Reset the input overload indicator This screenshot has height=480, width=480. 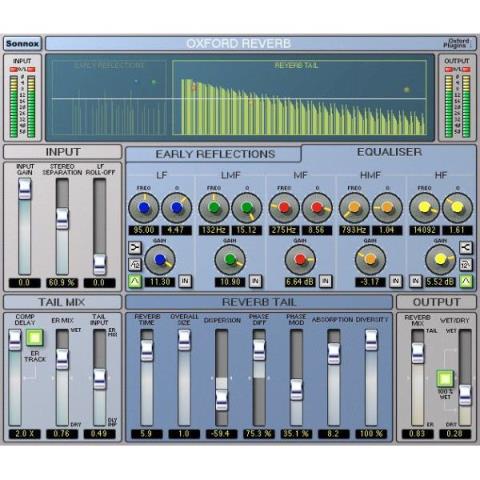[x=22, y=69]
